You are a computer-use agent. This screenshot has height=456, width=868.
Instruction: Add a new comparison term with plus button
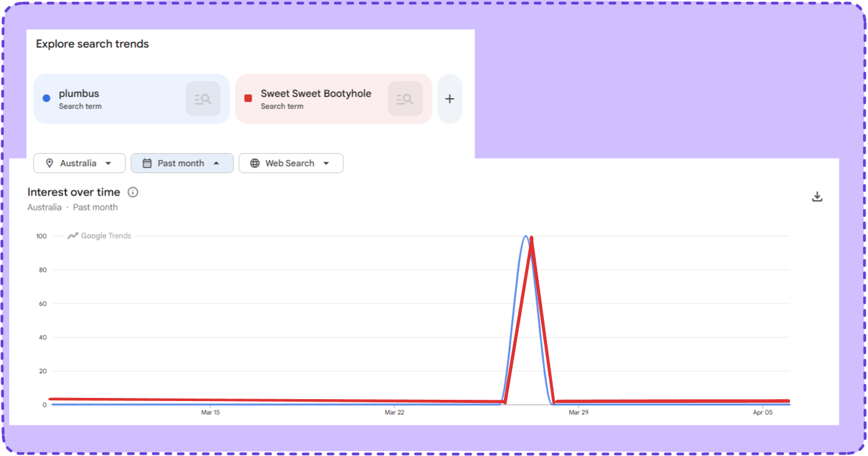pyautogui.click(x=450, y=99)
